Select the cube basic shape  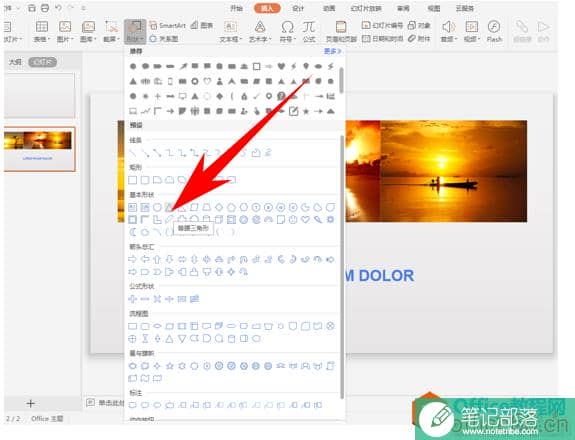219,220
